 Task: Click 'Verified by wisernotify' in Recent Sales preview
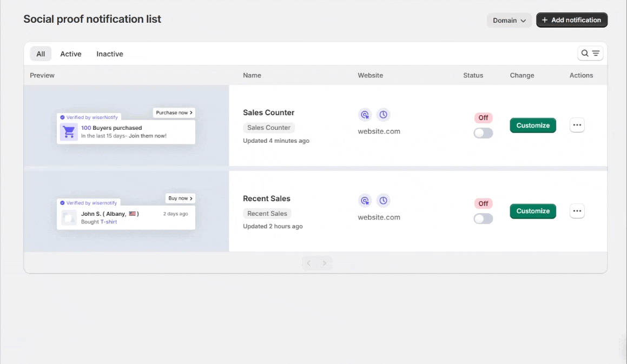(91, 203)
